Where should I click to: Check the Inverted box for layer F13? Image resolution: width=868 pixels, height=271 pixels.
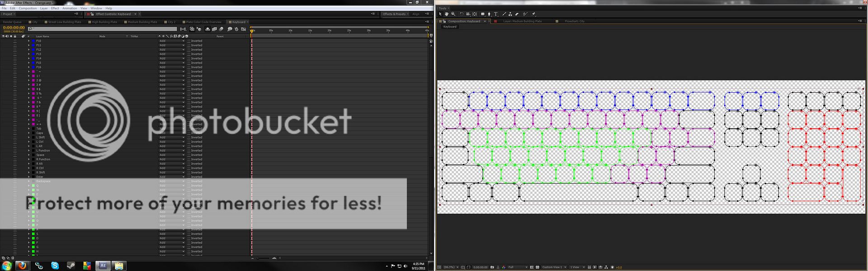[189, 54]
